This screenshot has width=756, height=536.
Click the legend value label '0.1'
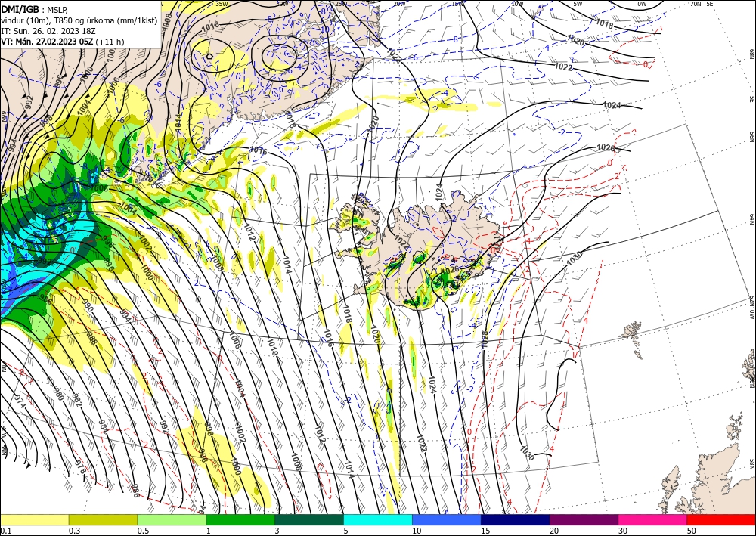(5, 531)
